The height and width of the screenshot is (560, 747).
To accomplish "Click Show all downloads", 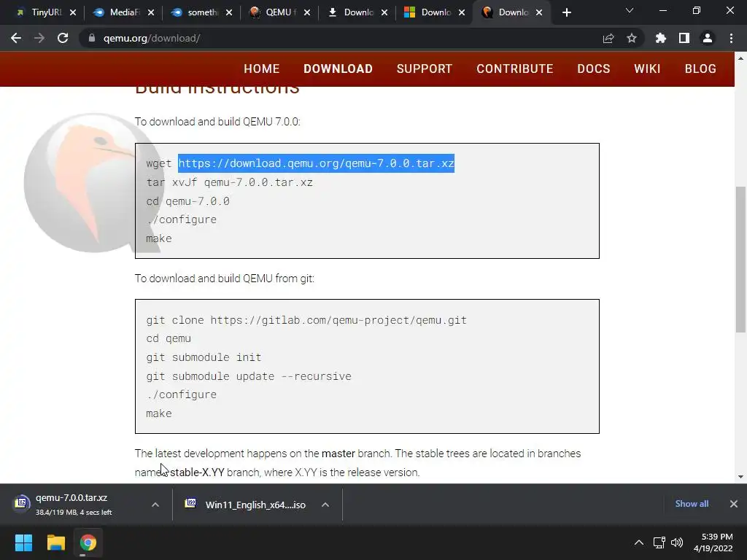I will pos(692,504).
